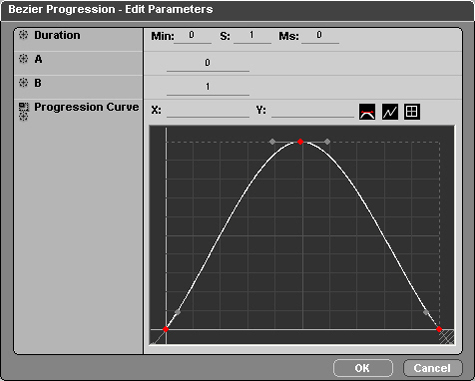Image resolution: width=475 pixels, height=381 pixels.
Task: Click the pin icon beside parameter A
Action: click(x=23, y=59)
